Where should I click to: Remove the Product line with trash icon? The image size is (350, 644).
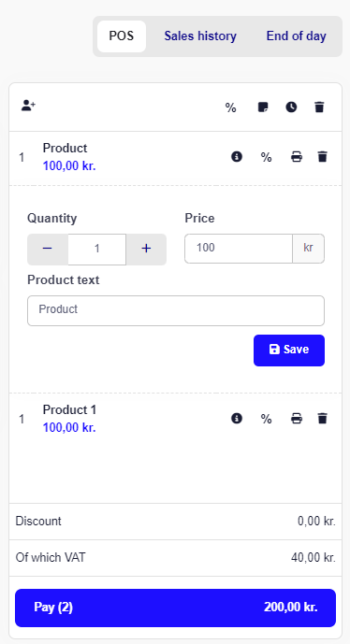pyautogui.click(x=323, y=156)
